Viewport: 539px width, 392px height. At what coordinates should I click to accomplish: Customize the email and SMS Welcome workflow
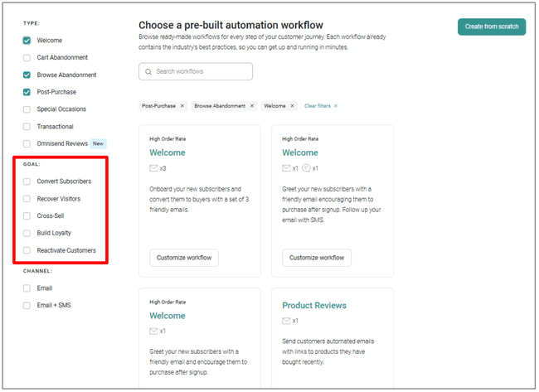click(317, 258)
